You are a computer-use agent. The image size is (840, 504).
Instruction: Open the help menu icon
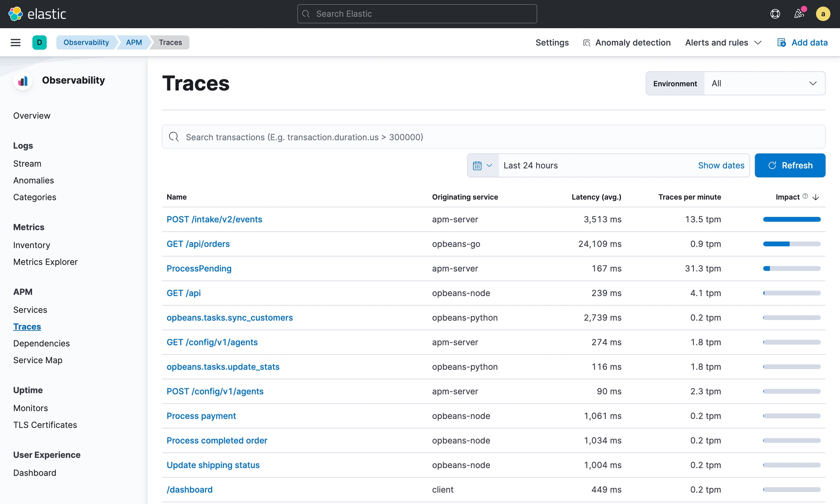[x=775, y=14]
